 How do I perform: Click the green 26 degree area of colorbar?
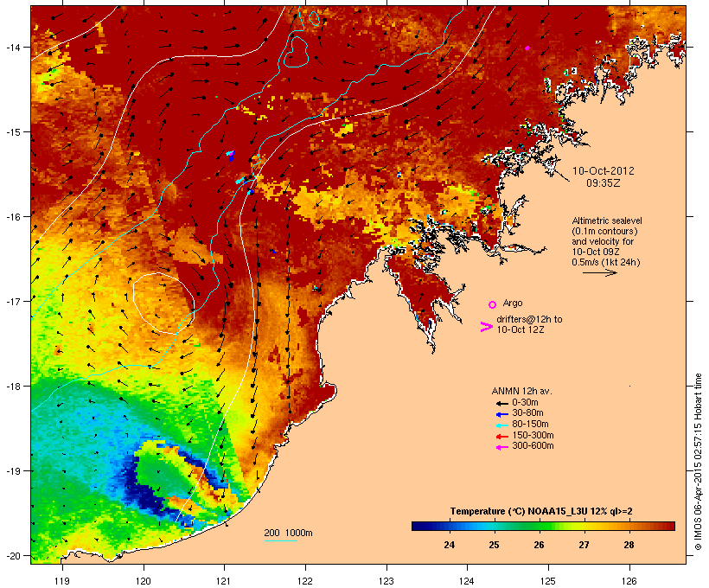pos(539,526)
